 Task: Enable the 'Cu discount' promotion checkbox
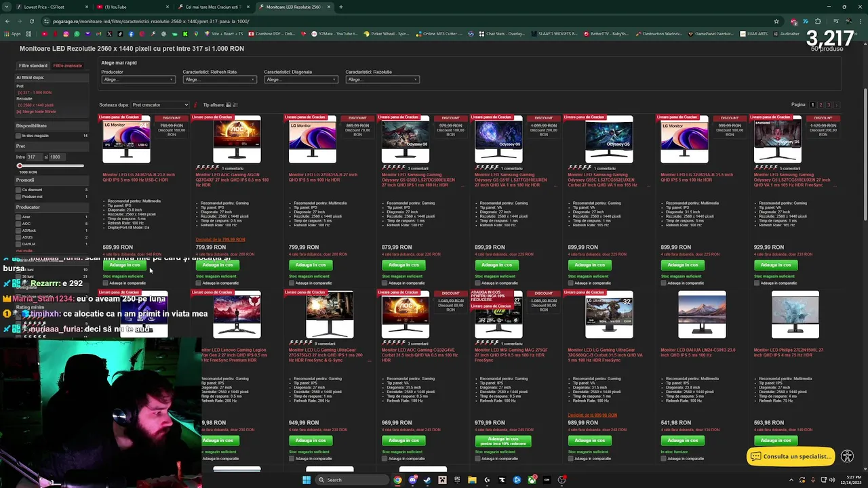point(18,190)
